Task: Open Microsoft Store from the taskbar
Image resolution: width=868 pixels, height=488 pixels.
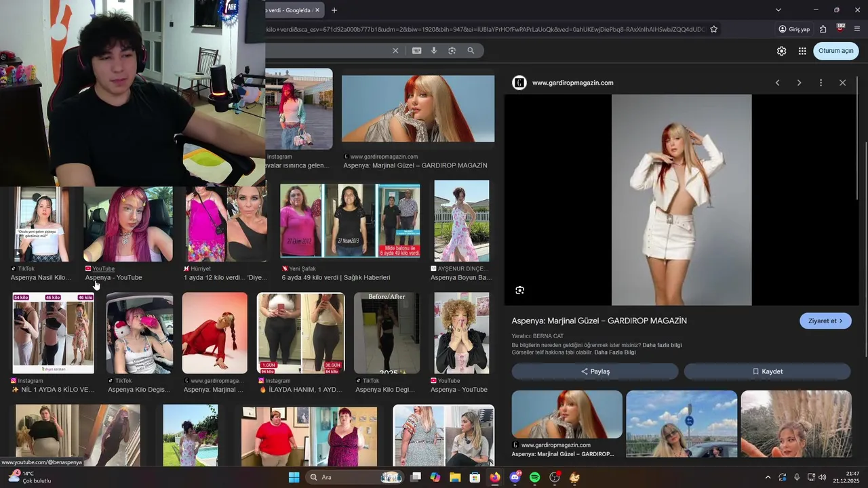Action: [x=475, y=477]
